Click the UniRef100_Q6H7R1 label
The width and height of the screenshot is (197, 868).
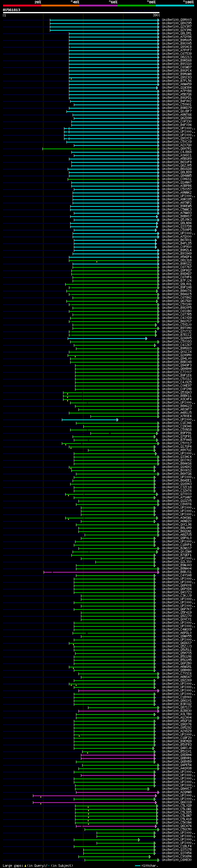(177, 149)
